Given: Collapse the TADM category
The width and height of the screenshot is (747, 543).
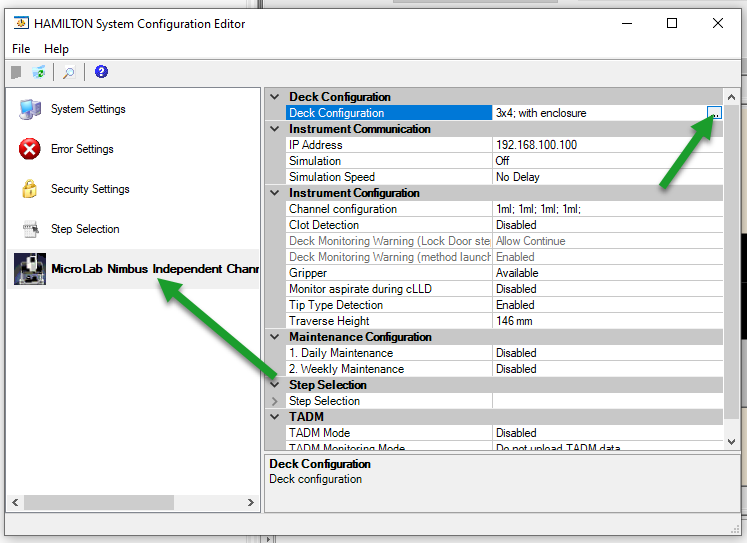Looking at the screenshot, I should (x=275, y=417).
